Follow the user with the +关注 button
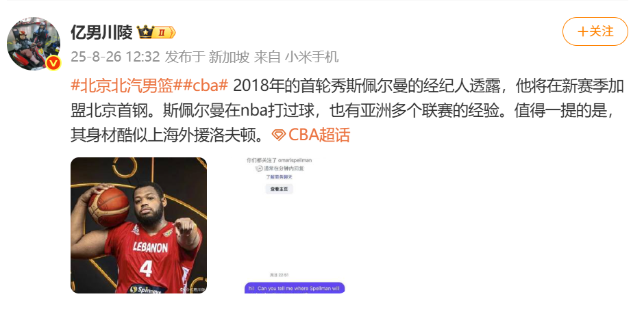644x314 pixels. pos(595,31)
